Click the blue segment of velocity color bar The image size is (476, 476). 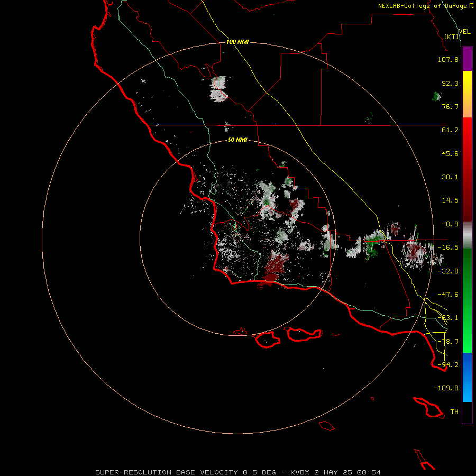(467, 377)
